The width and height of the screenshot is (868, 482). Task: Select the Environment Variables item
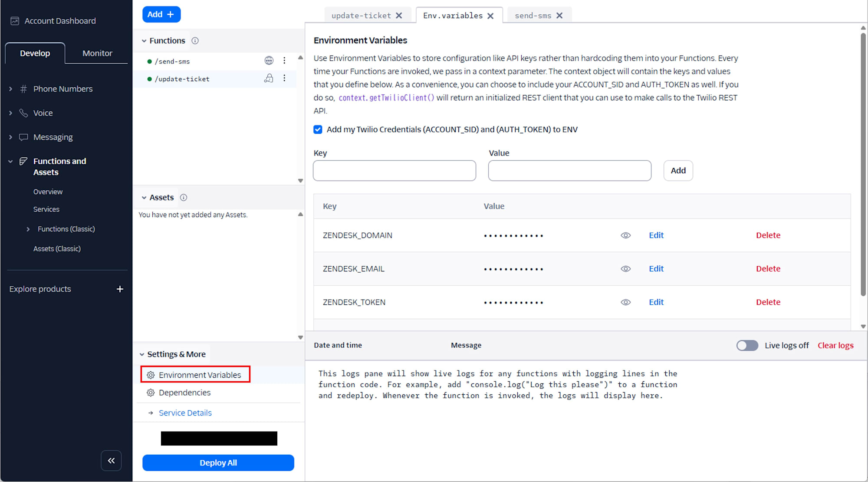195,375
